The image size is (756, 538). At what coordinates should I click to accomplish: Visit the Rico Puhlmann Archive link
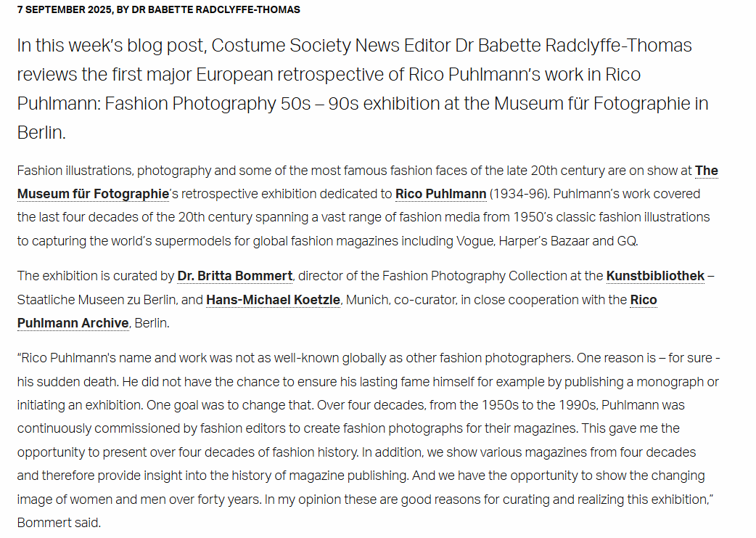[x=73, y=323]
